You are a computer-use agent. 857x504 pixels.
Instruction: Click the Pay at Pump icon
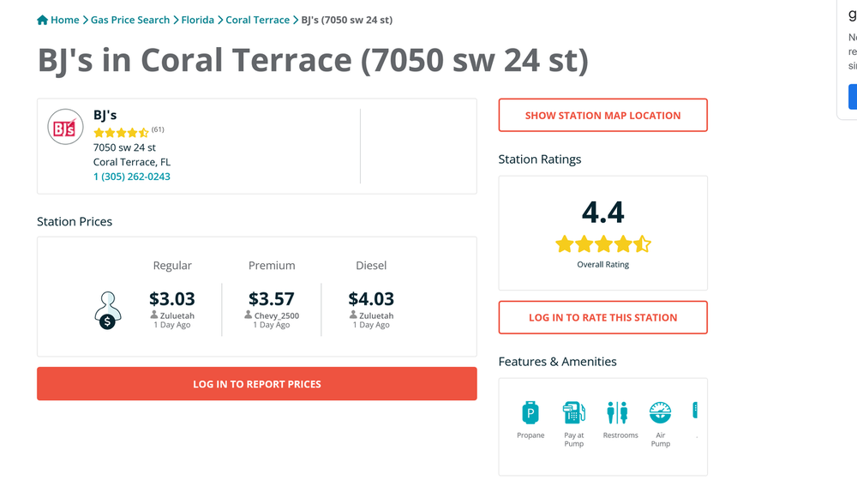coord(574,412)
